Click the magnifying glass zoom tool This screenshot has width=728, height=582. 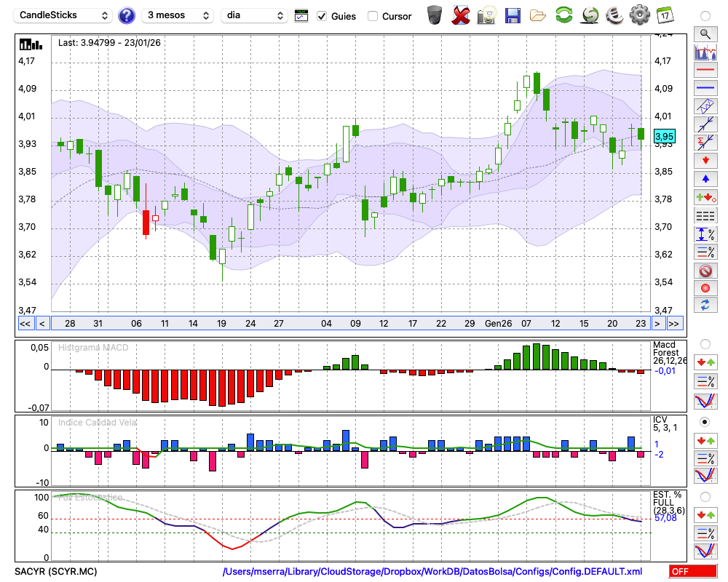pyautogui.click(x=705, y=33)
